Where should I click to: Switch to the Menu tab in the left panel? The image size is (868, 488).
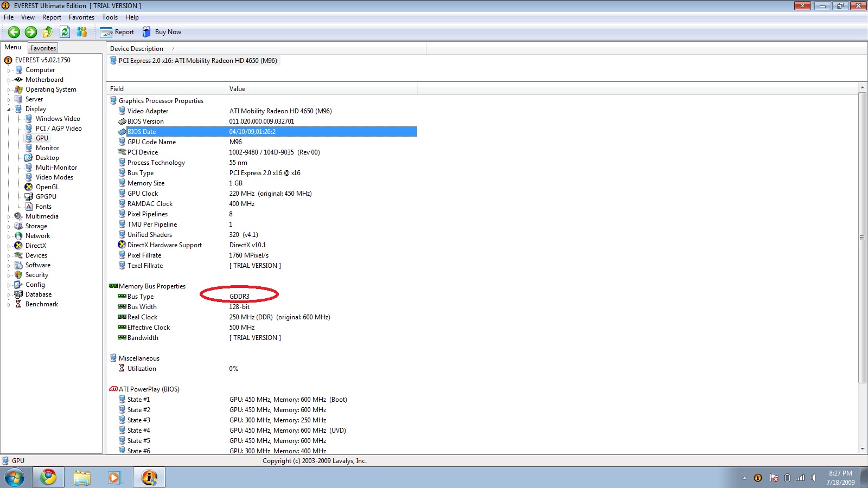point(13,47)
